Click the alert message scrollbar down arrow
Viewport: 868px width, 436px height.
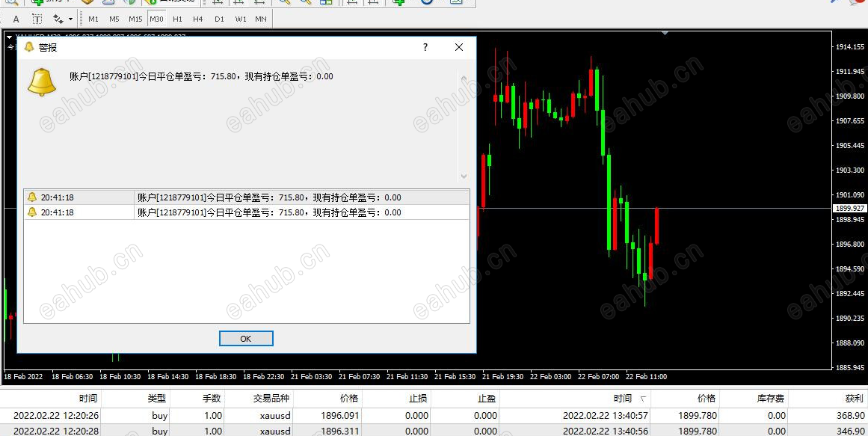point(464,176)
